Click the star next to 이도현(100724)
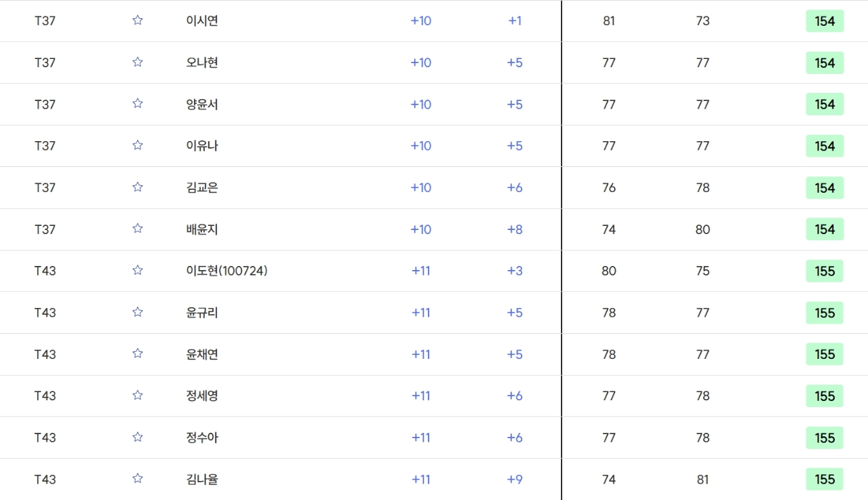868x500 pixels. [138, 271]
